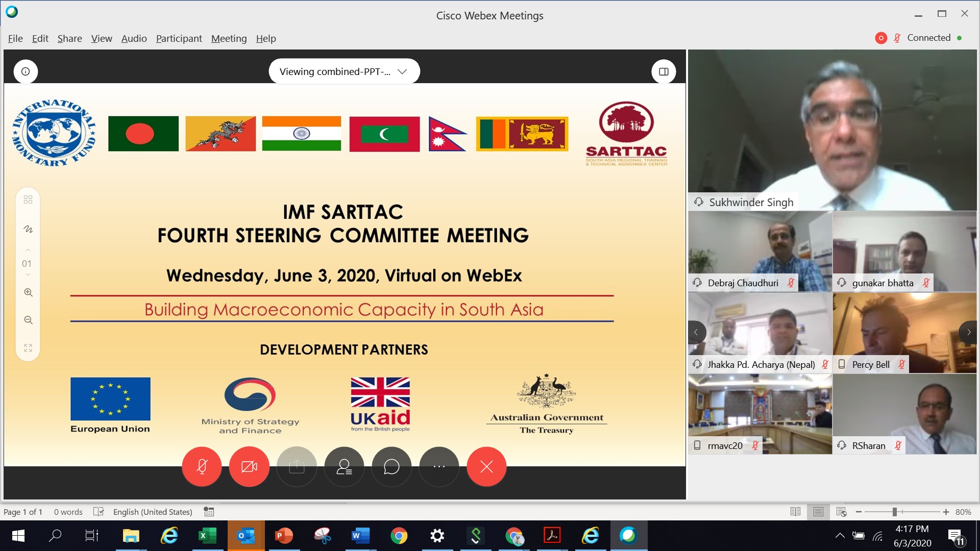Click Page 1 of 1 indicator
Image resolution: width=980 pixels, height=551 pixels.
click(23, 512)
